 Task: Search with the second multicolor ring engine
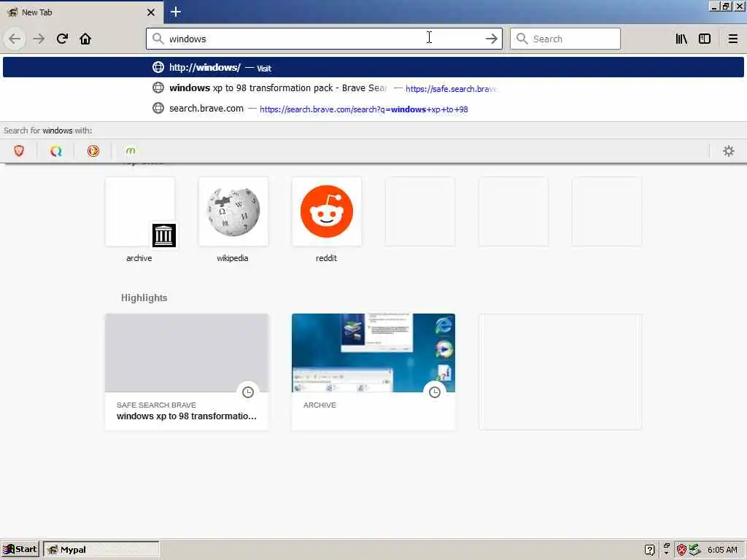(x=56, y=151)
